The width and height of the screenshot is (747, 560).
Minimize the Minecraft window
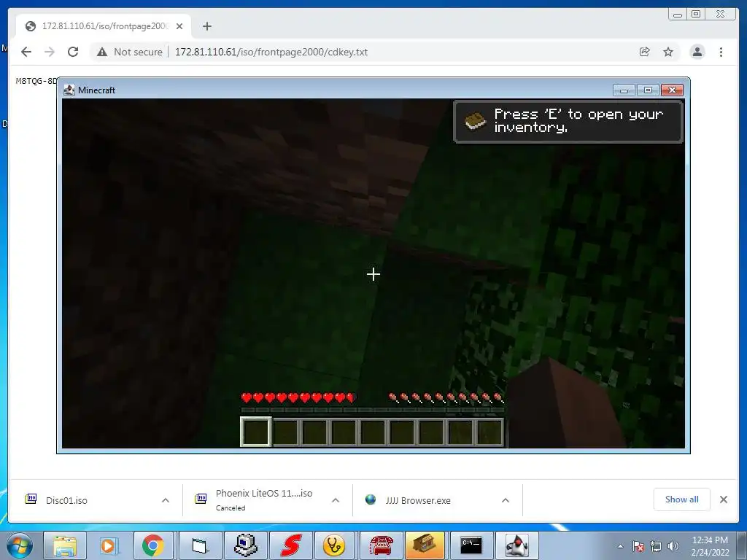pyautogui.click(x=624, y=90)
